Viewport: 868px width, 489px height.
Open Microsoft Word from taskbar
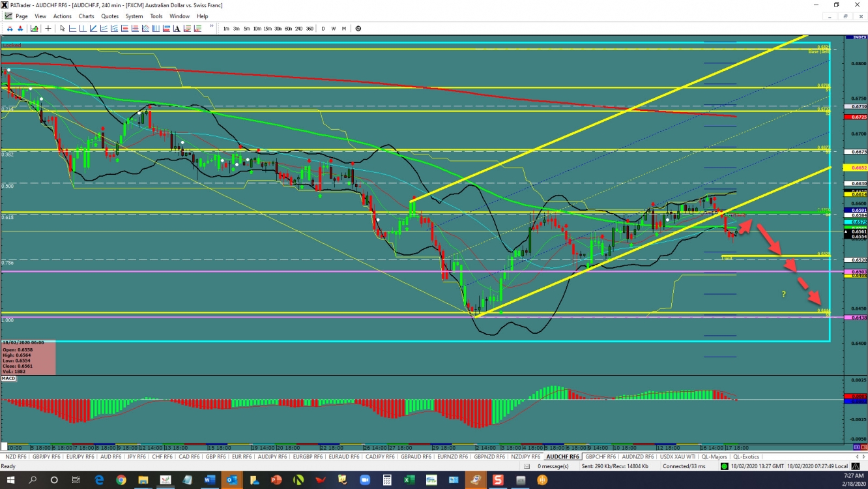[209, 480]
